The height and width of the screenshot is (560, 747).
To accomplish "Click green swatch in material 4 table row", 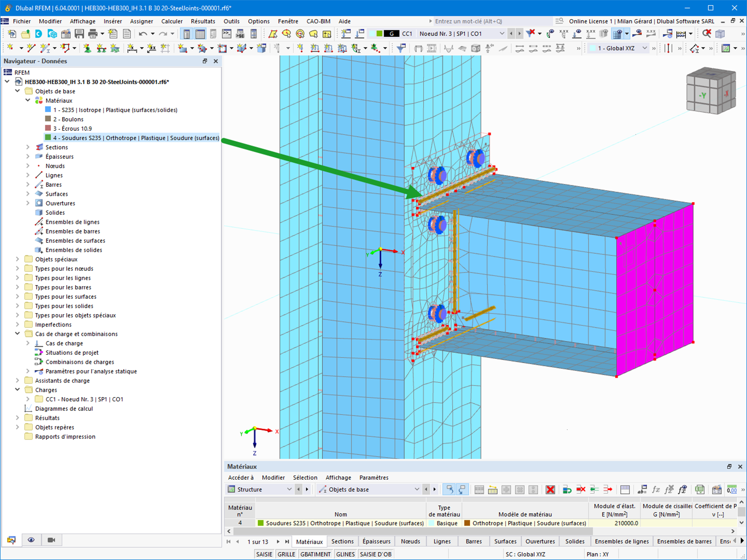I will click(x=261, y=523).
